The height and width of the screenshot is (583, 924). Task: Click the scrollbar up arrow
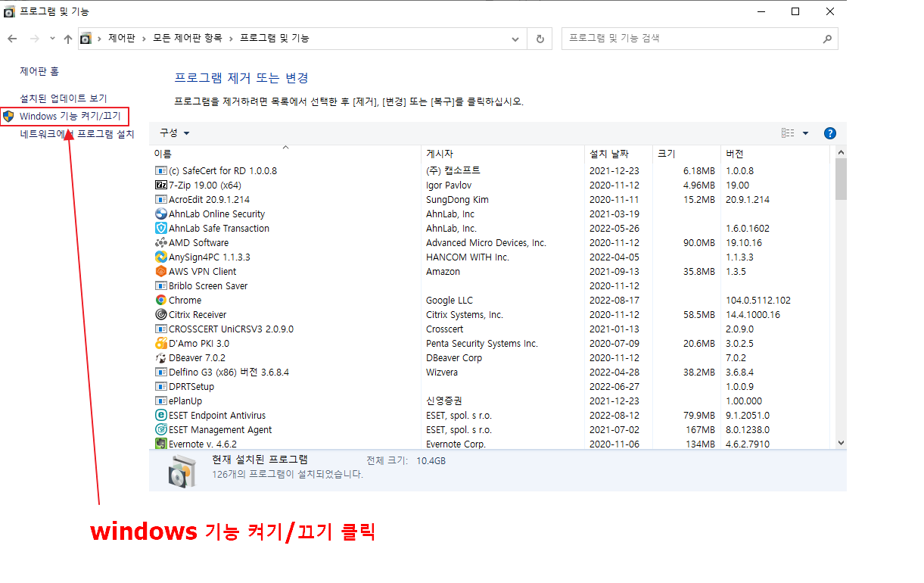point(841,153)
